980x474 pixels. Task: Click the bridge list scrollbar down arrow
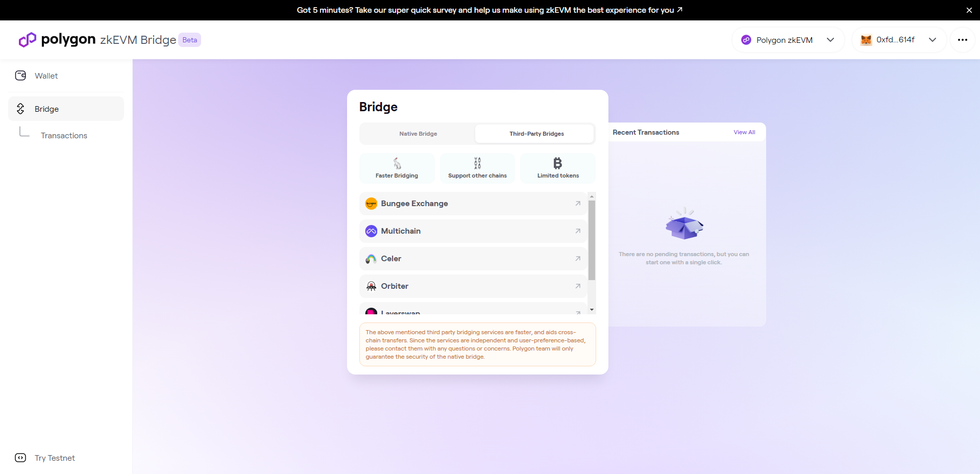[592, 310]
